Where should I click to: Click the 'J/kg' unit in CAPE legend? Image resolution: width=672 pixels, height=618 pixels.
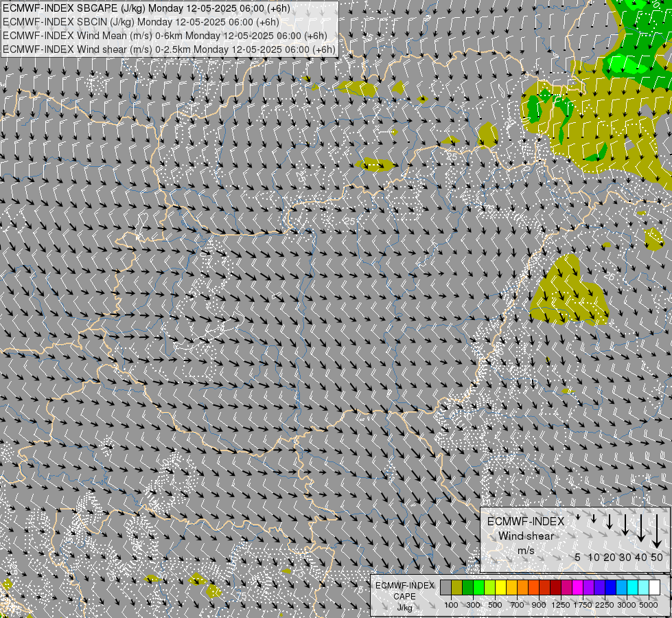tap(404, 608)
